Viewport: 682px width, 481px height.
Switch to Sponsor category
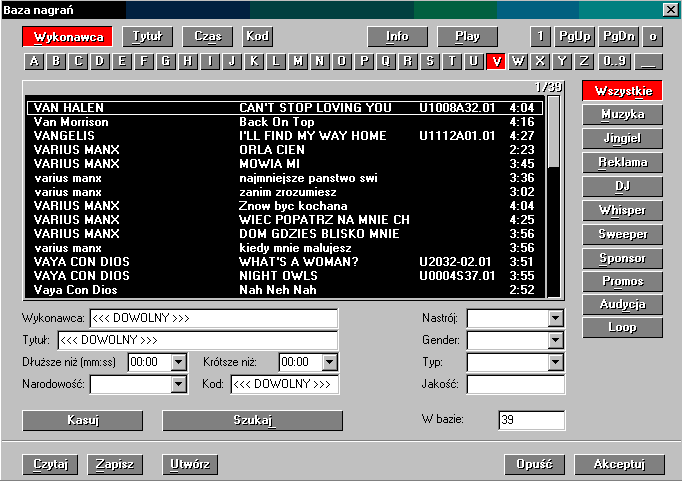(622, 258)
